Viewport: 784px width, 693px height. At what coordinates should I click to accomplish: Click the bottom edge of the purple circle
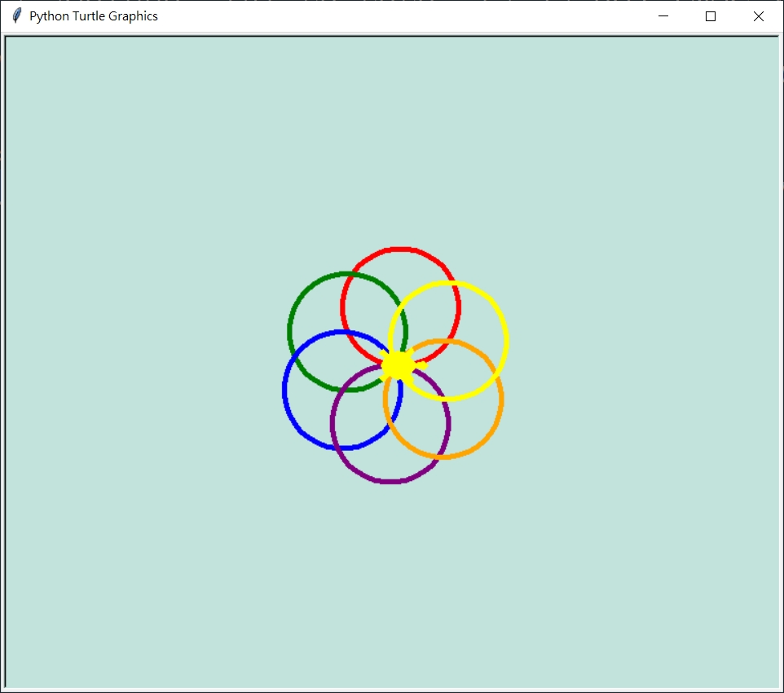390,482
